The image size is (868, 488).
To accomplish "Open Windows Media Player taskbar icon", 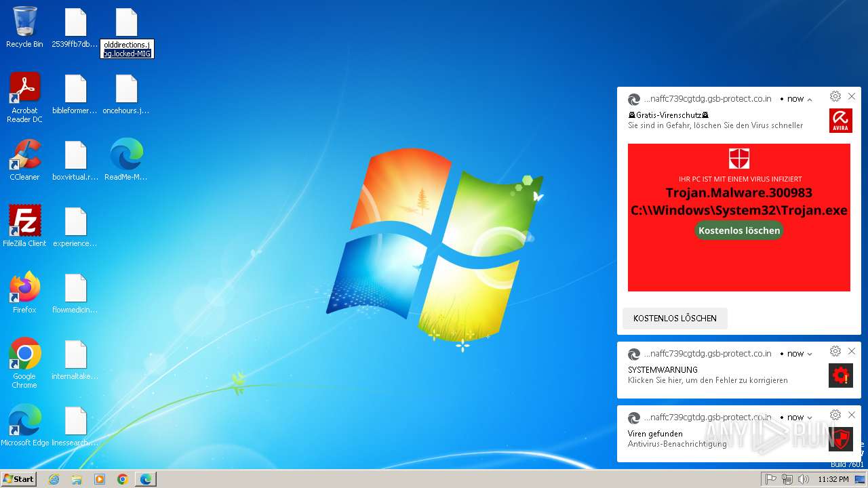I will [100, 479].
